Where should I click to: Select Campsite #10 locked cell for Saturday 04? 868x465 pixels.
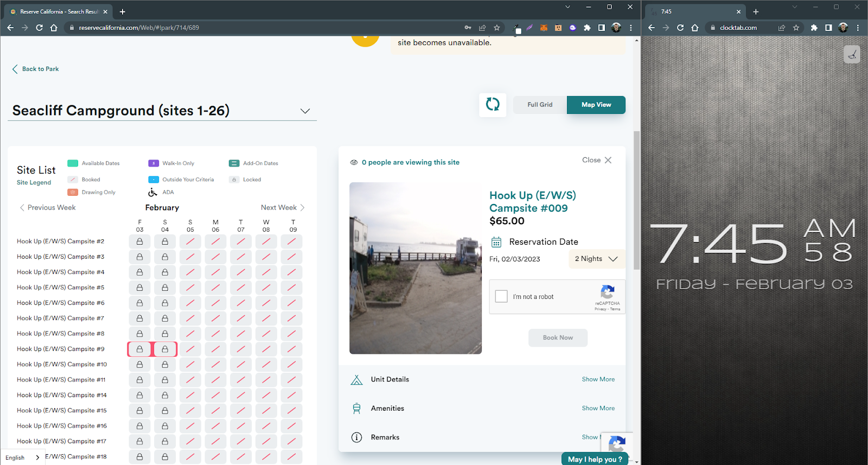(165, 365)
